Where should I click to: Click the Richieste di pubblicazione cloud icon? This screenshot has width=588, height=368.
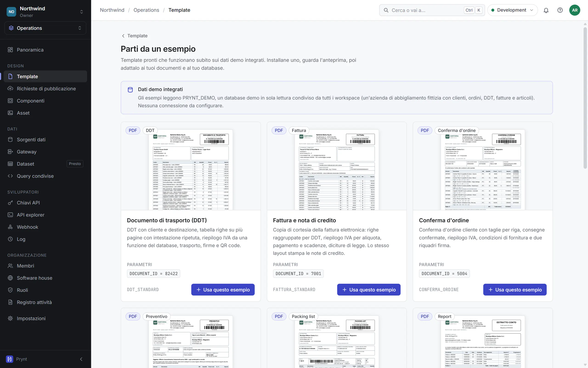(10, 89)
